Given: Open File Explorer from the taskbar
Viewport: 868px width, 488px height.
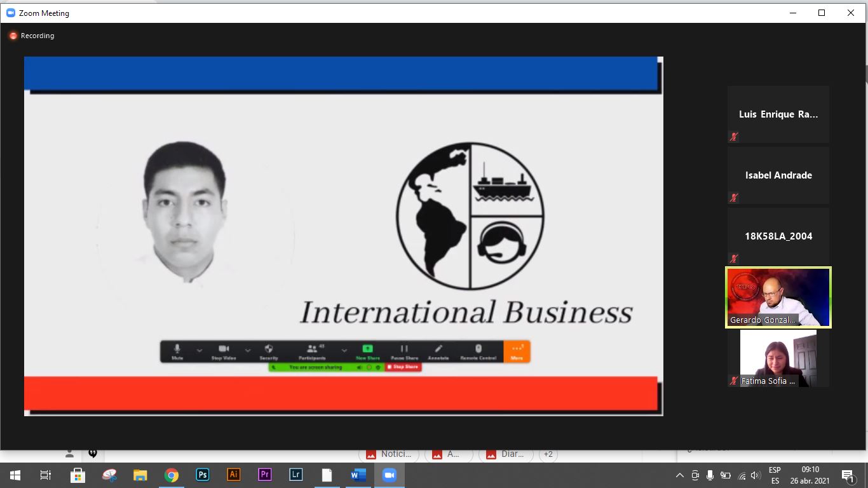Looking at the screenshot, I should click(140, 475).
